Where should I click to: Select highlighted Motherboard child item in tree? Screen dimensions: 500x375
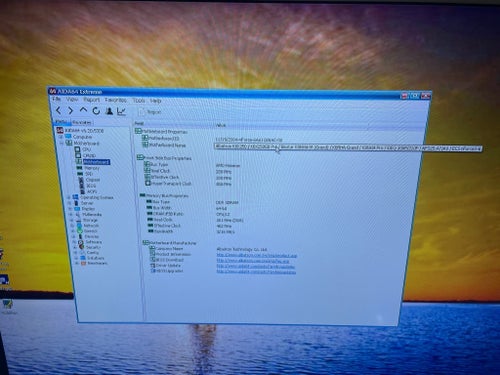click(x=96, y=162)
